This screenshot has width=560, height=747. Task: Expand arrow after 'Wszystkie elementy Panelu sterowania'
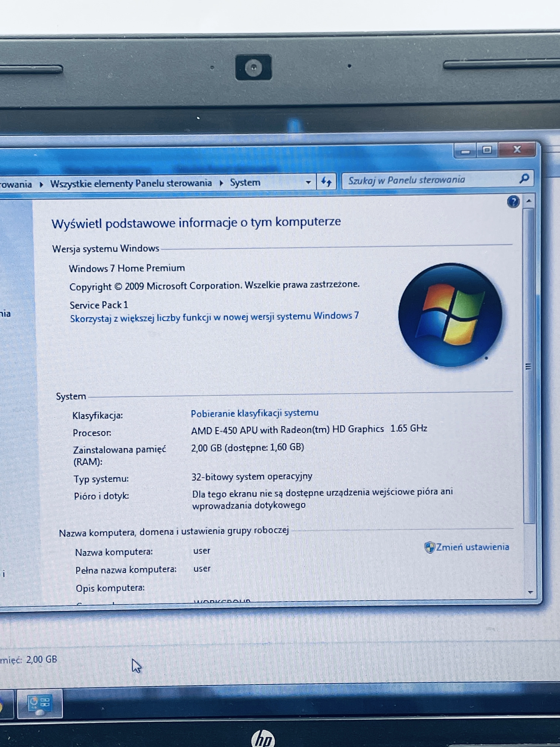221,183
